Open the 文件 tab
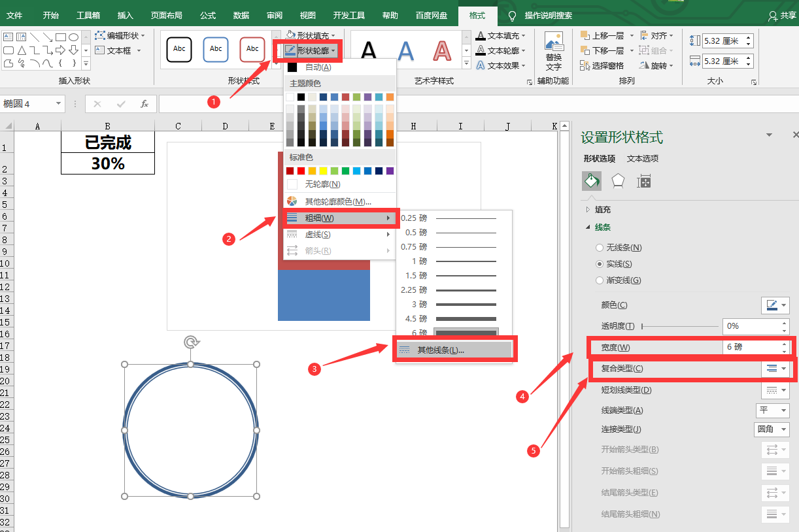799x532 pixels. [14, 16]
